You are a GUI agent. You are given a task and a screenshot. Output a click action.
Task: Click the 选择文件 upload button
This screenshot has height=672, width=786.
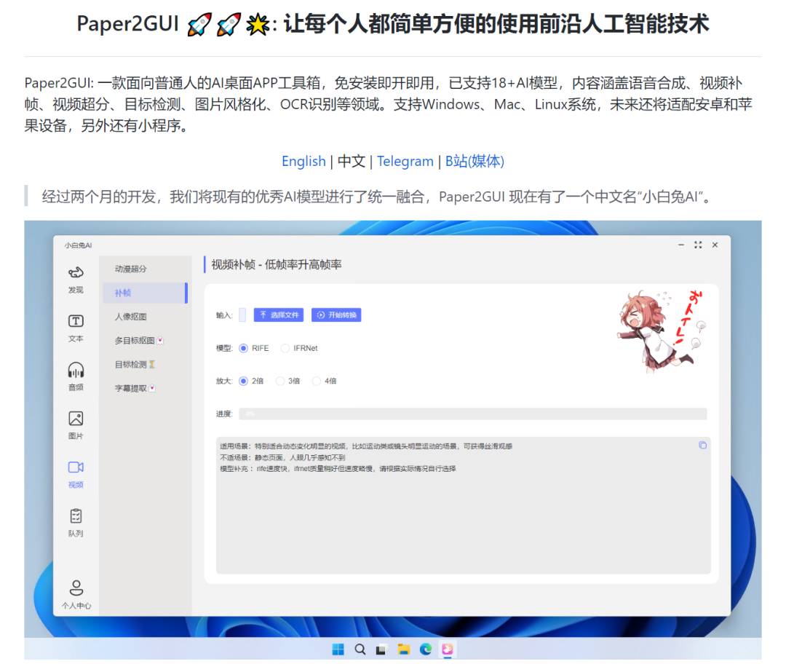pyautogui.click(x=279, y=315)
